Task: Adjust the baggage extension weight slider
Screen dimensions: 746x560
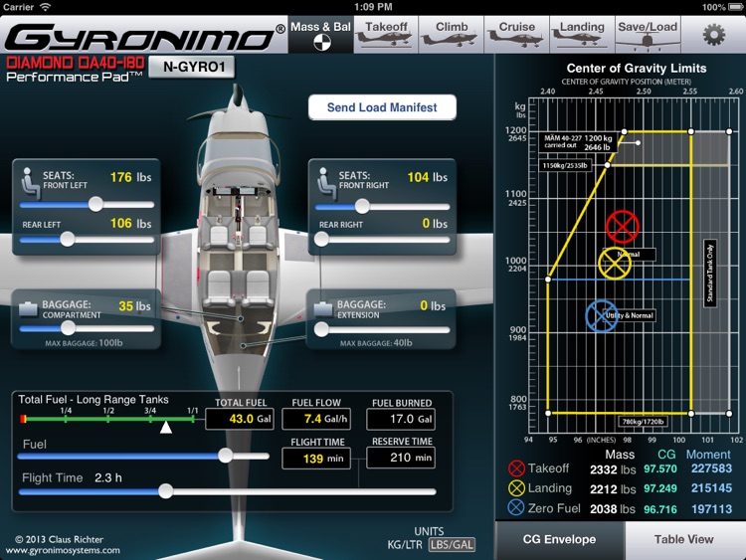Action: [x=321, y=329]
